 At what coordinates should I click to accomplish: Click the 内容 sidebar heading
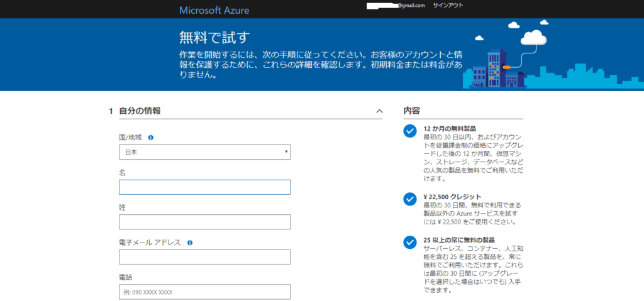[411, 111]
